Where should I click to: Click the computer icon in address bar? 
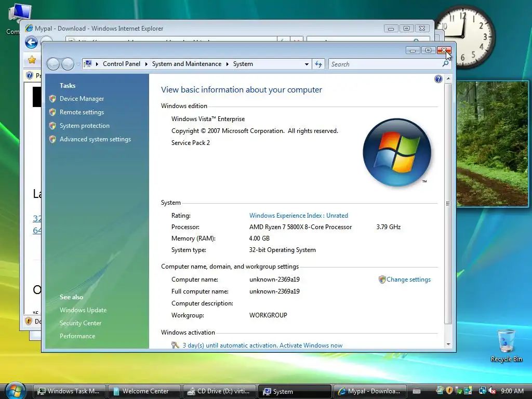[x=88, y=64]
